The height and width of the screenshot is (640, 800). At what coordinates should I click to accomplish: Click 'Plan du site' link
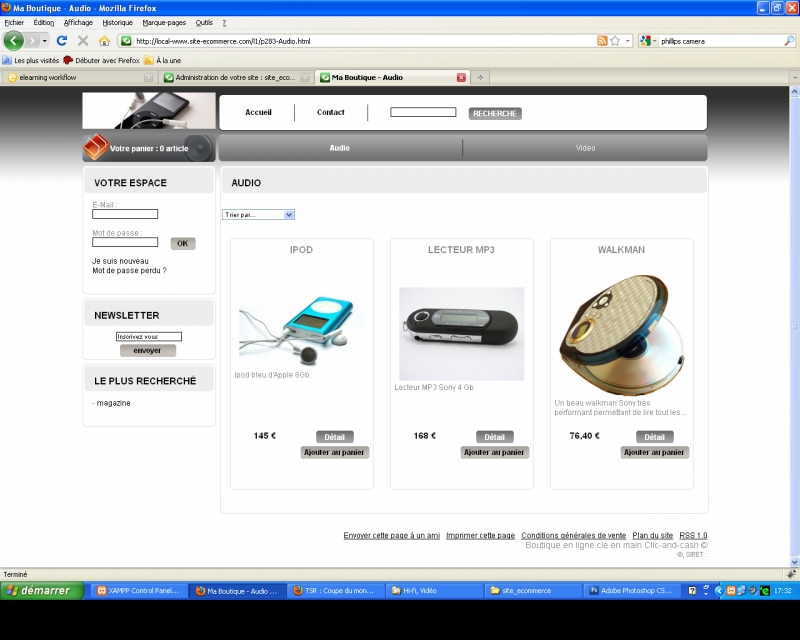point(653,535)
